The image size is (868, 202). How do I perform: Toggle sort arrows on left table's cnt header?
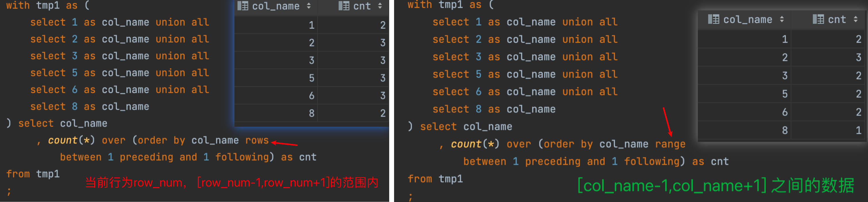pyautogui.click(x=380, y=6)
